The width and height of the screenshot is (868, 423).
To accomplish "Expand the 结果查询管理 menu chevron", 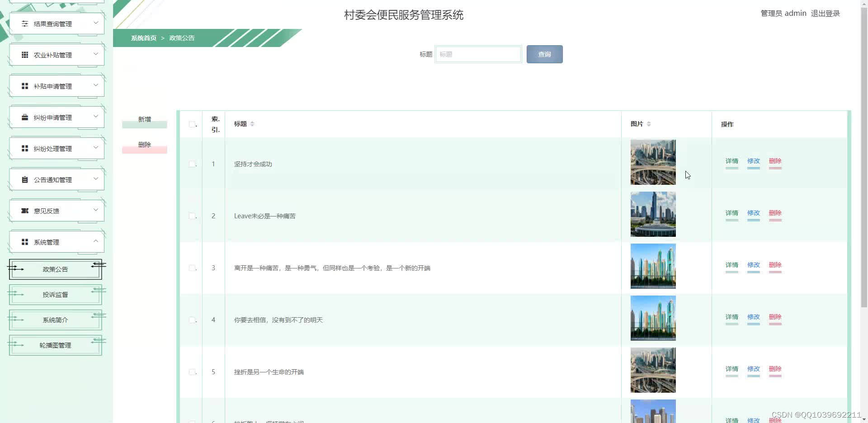I will coord(96,23).
